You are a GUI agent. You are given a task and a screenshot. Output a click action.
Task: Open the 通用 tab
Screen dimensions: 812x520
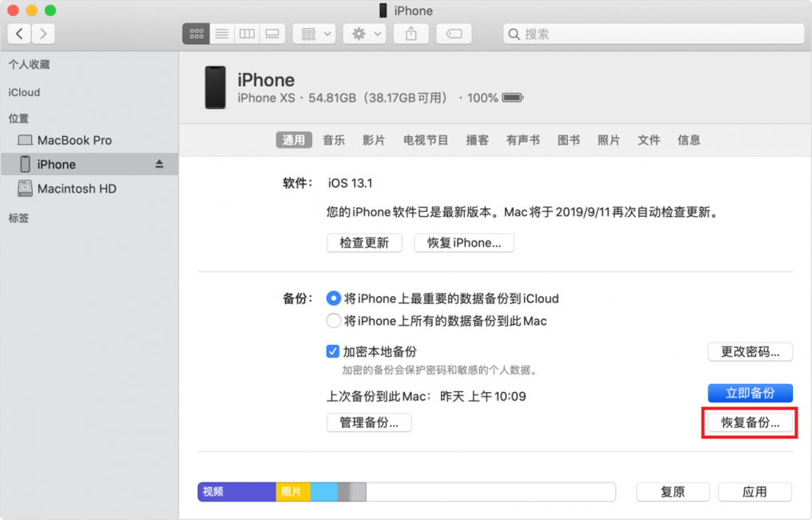pos(294,140)
